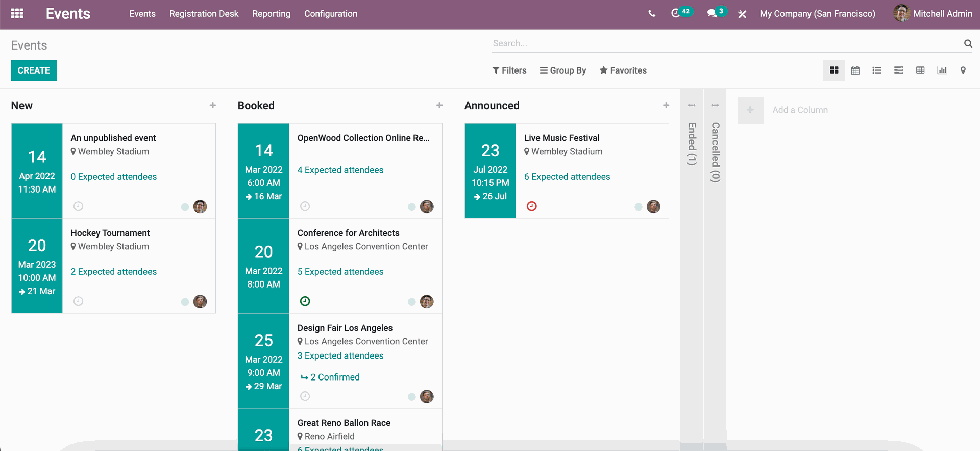The image size is (980, 451).
Task: Quick add card in Booked column
Action: pyautogui.click(x=439, y=105)
